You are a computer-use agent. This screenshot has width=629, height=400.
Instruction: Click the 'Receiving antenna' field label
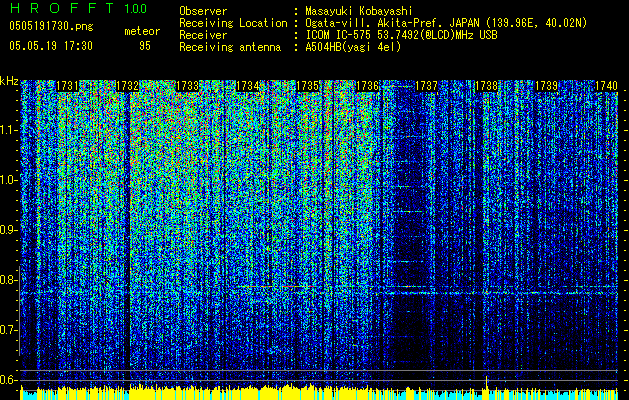(x=230, y=47)
